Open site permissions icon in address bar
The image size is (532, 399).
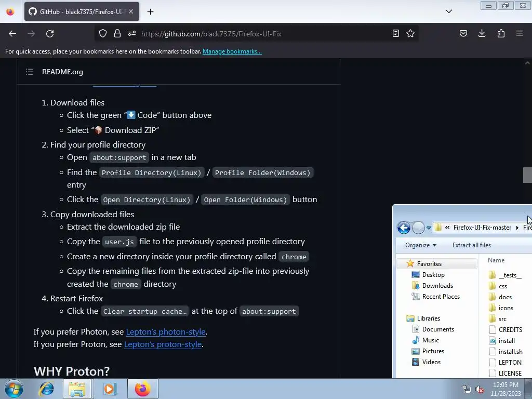(x=132, y=33)
